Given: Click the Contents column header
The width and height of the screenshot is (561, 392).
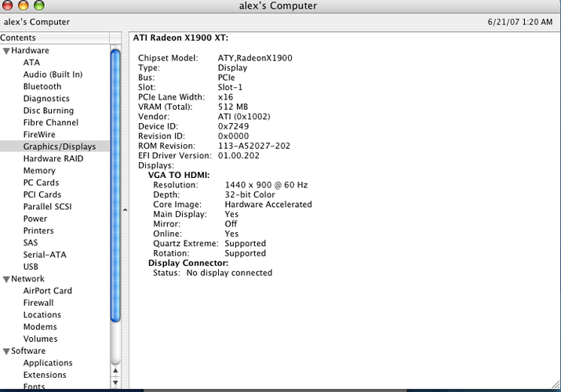Looking at the screenshot, I should click(x=55, y=38).
